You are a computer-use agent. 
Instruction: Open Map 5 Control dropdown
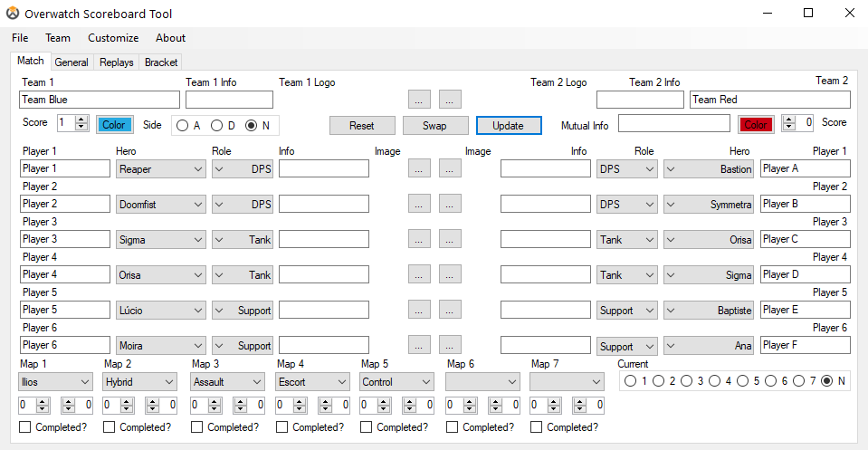396,382
